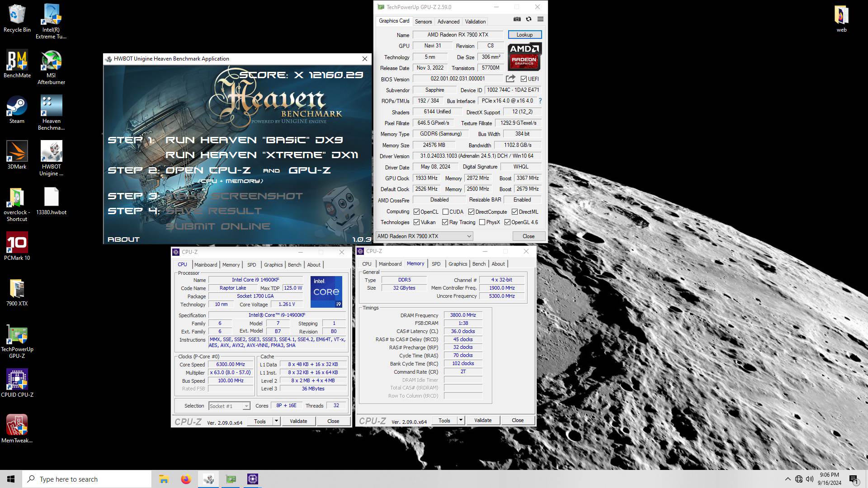The image size is (868, 488).
Task: Click RUN HEAVEN "BASIC" DX9 step
Action: pyautogui.click(x=254, y=140)
